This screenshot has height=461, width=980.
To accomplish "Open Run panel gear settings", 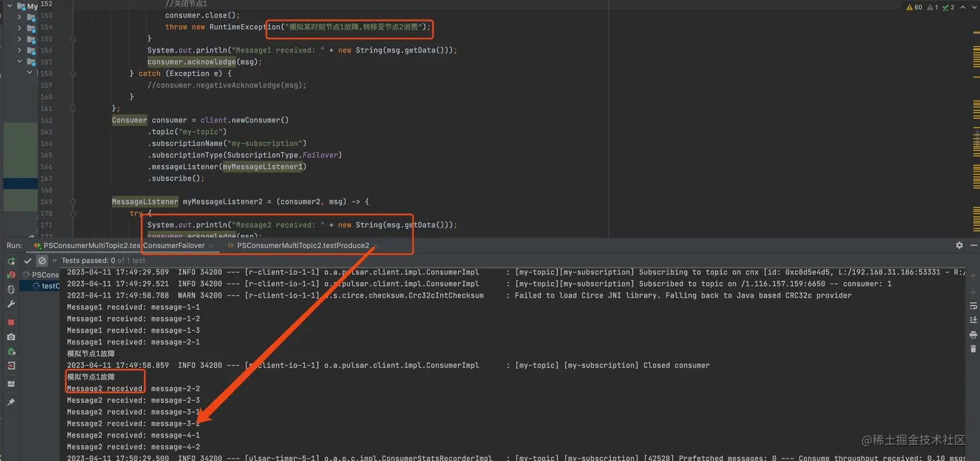I will 959,246.
